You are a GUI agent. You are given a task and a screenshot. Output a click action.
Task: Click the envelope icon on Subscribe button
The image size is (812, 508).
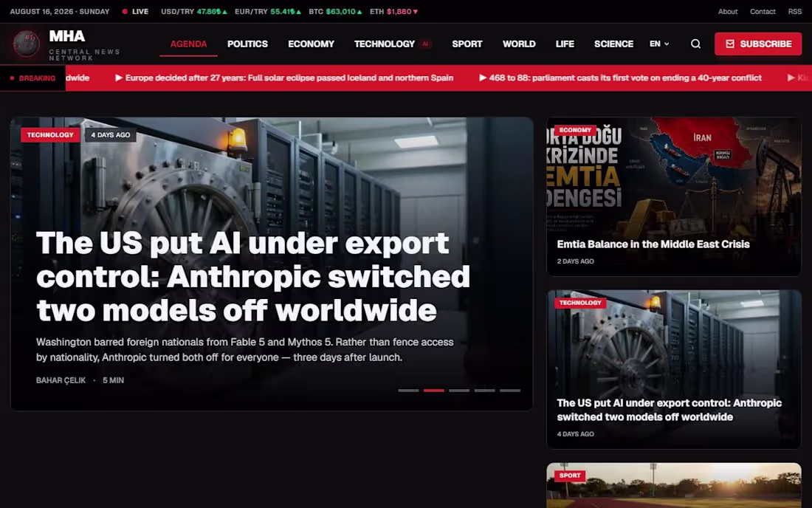click(x=729, y=44)
